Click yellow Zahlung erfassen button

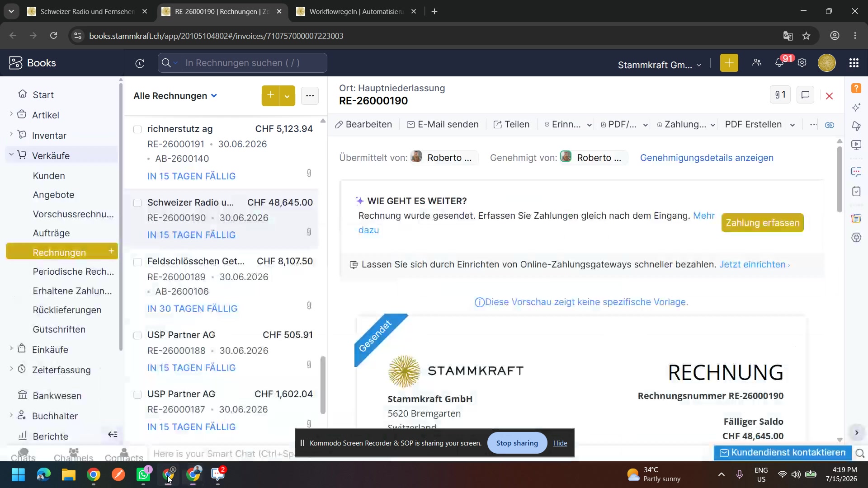(x=763, y=223)
